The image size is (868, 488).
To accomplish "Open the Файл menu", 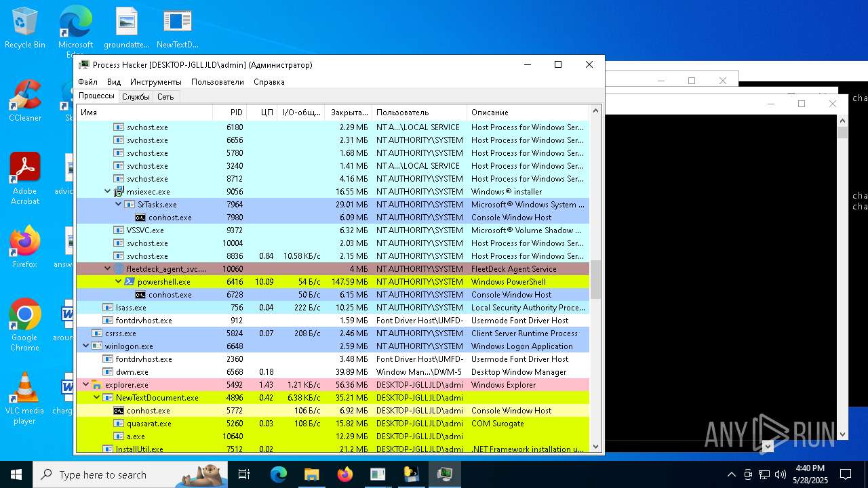I will click(x=87, y=82).
